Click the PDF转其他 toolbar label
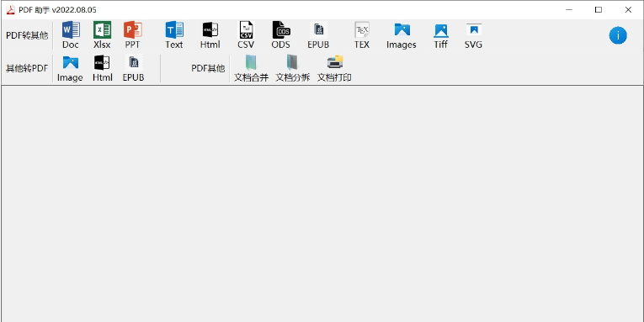The image size is (644, 322). [27, 35]
